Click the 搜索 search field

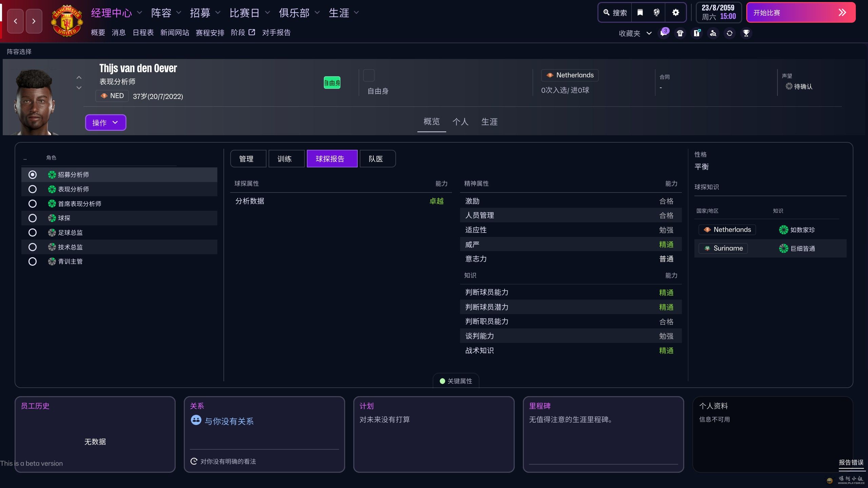pos(615,13)
